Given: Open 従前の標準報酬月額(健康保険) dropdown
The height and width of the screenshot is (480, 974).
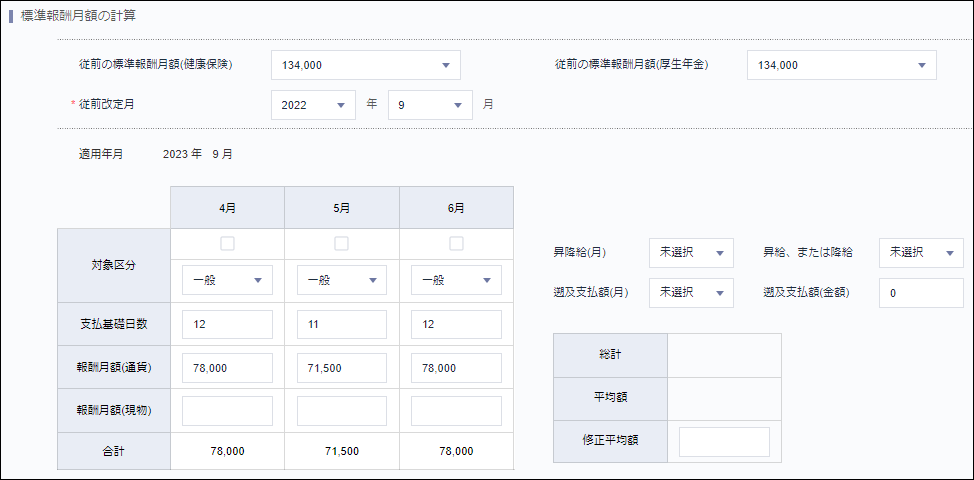Looking at the screenshot, I should 365,65.
